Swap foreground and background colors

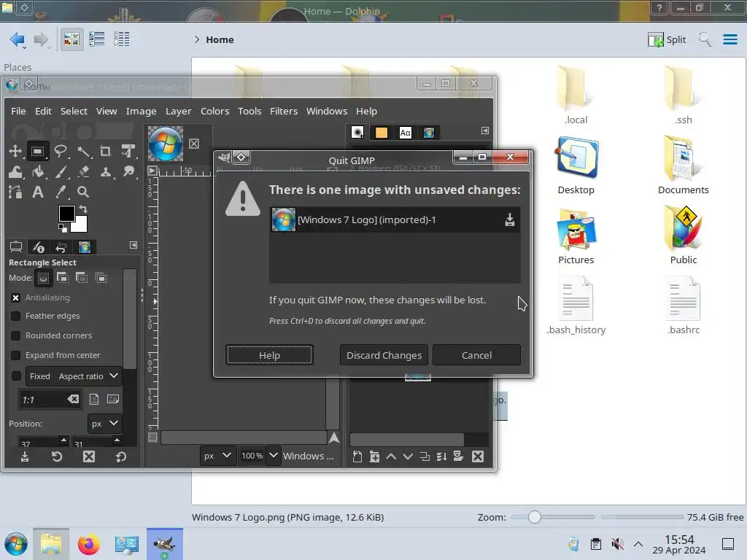(x=83, y=209)
